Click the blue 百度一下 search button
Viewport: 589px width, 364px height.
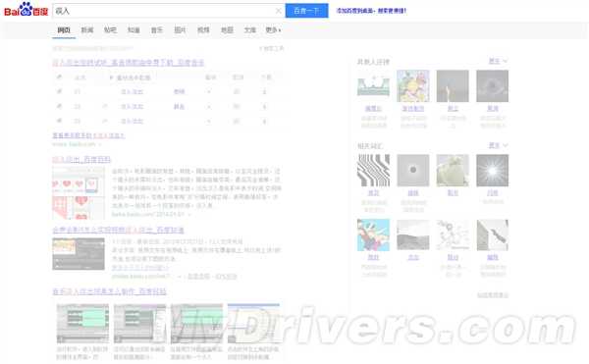coord(306,11)
